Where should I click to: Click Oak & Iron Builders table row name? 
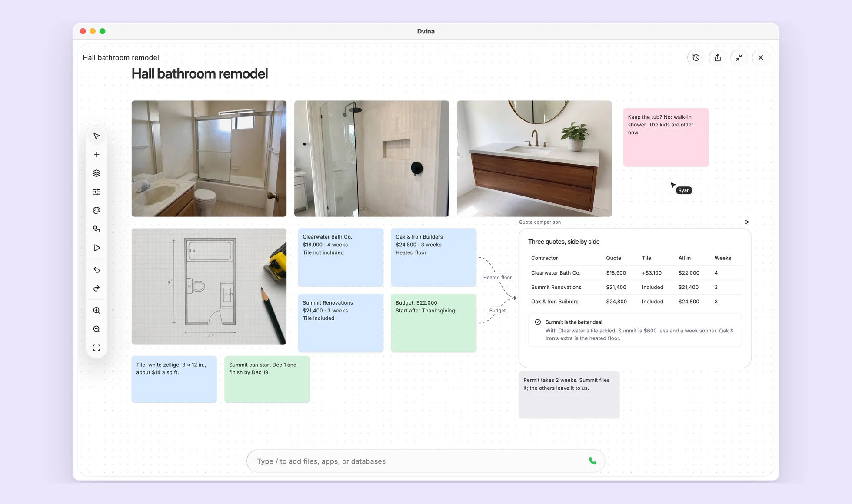point(555,302)
